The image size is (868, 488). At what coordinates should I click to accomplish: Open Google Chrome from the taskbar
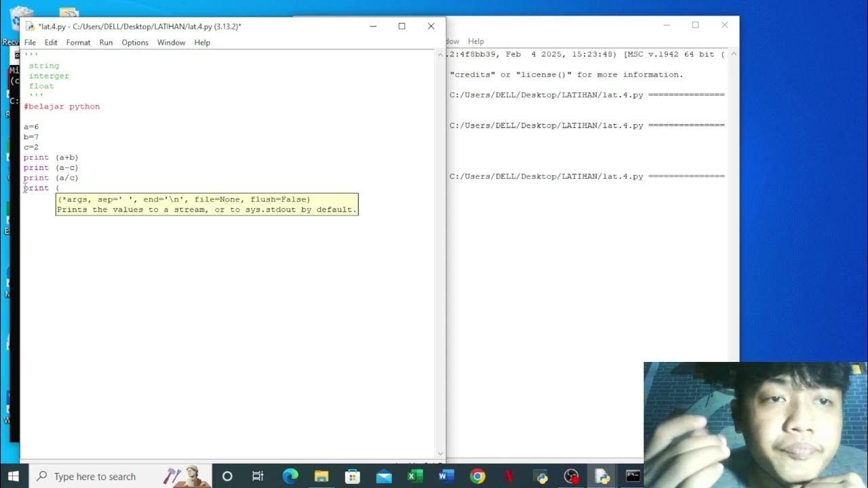point(477,476)
